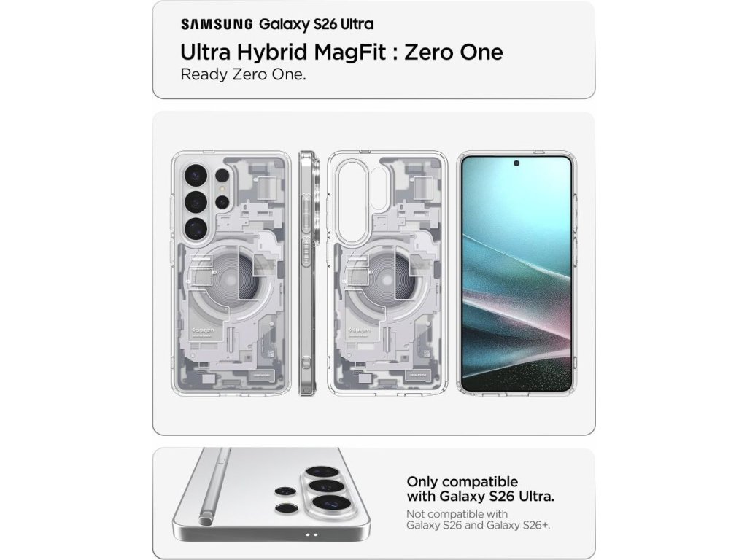Click the 'Not compatible with Galaxy S26' note

point(478,519)
